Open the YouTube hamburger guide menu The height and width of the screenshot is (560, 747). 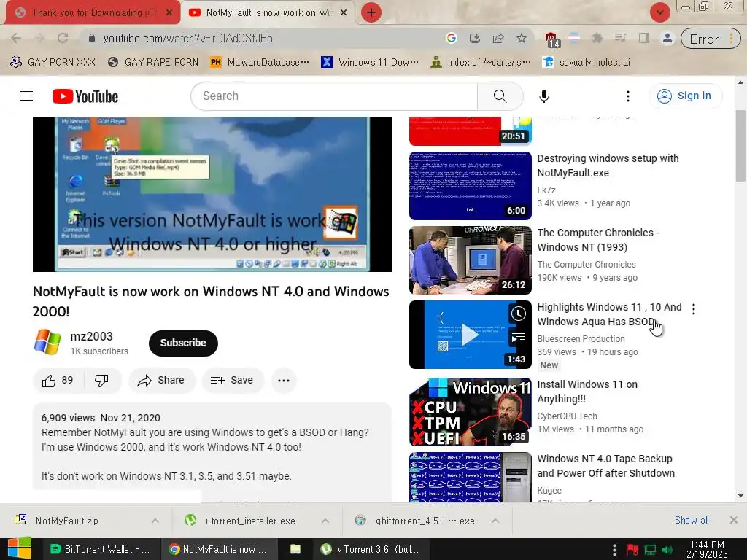click(26, 96)
